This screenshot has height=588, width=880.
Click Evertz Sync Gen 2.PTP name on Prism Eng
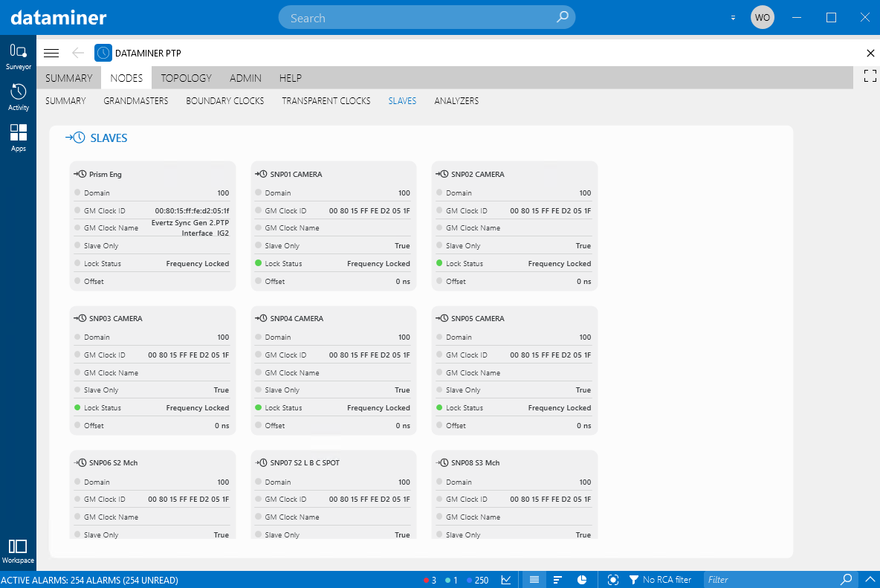190,227
